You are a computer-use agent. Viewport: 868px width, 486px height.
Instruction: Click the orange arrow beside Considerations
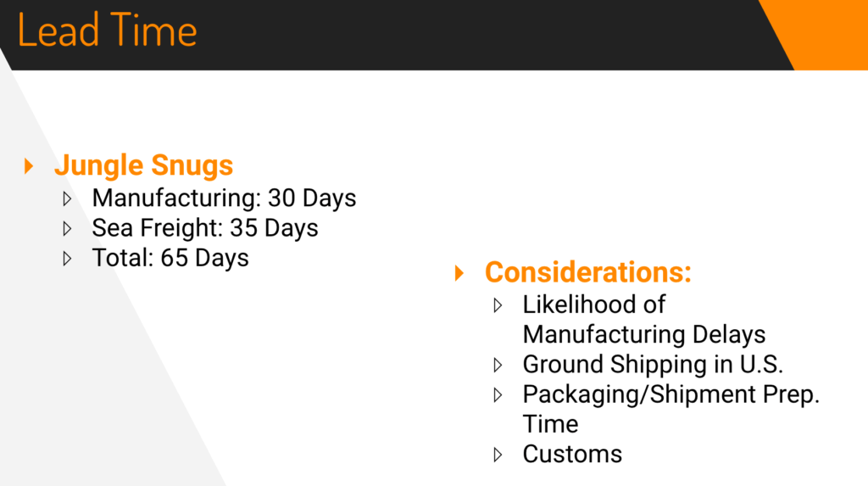click(459, 272)
